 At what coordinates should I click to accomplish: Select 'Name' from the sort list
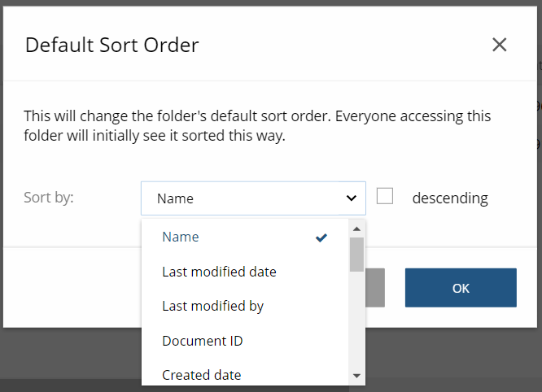[181, 237]
